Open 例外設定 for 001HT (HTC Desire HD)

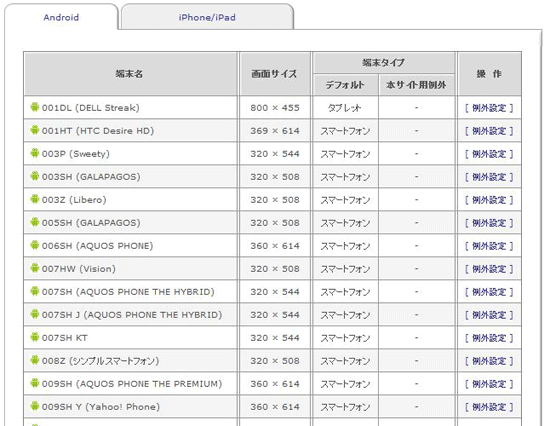[x=489, y=131]
